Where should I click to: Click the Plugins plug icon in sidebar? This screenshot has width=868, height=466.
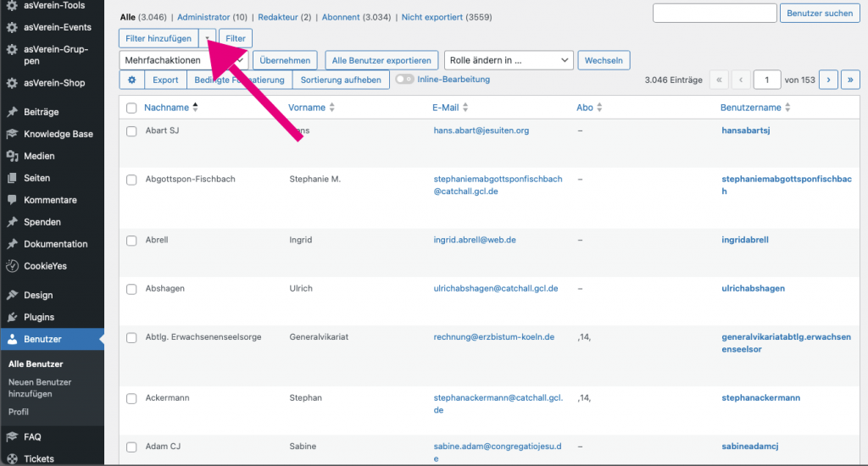click(x=12, y=317)
